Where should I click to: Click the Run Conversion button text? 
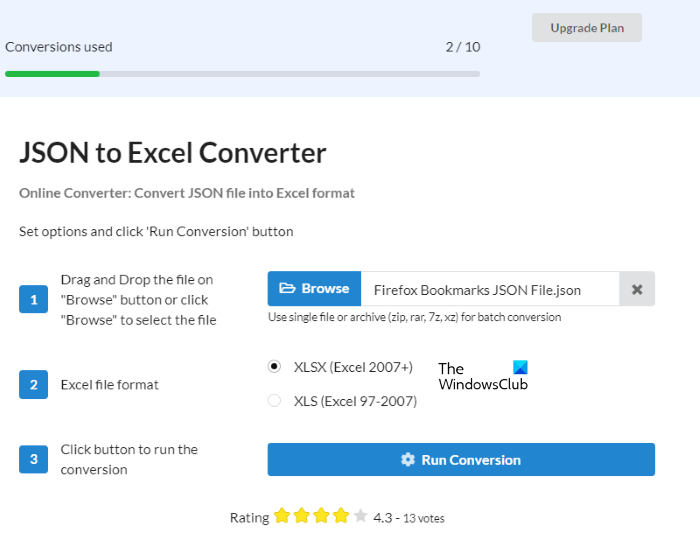coord(471,460)
